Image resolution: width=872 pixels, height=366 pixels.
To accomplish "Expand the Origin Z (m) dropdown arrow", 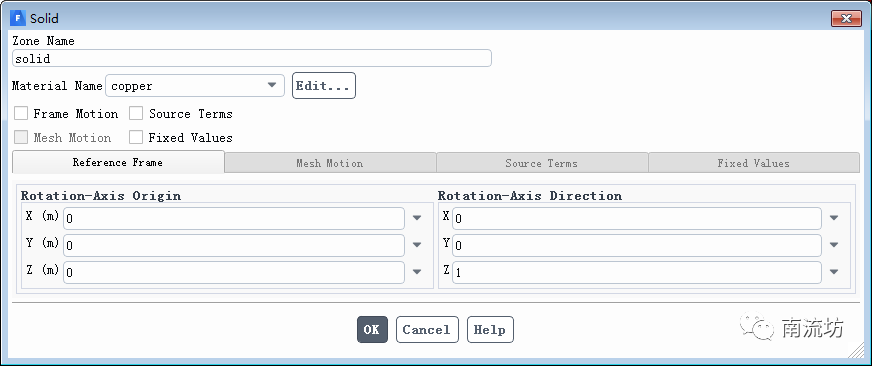I will pos(417,272).
